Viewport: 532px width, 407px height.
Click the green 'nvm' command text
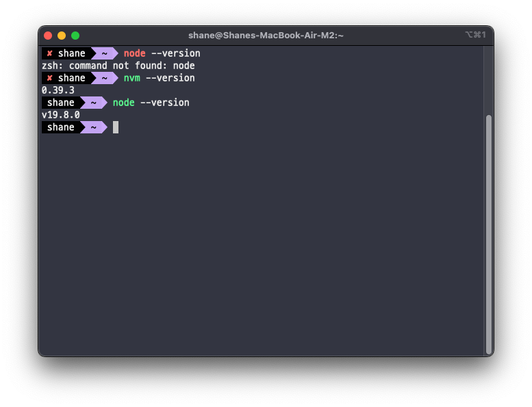132,78
